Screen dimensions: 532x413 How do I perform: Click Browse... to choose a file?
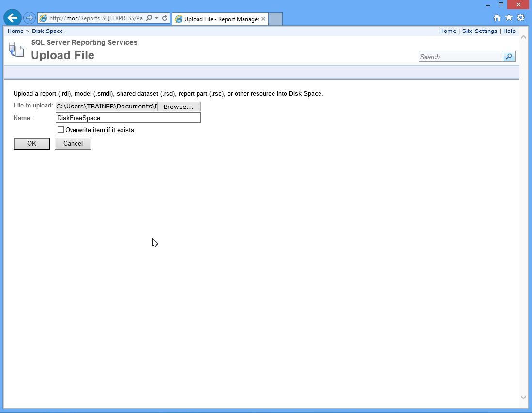[x=178, y=107]
